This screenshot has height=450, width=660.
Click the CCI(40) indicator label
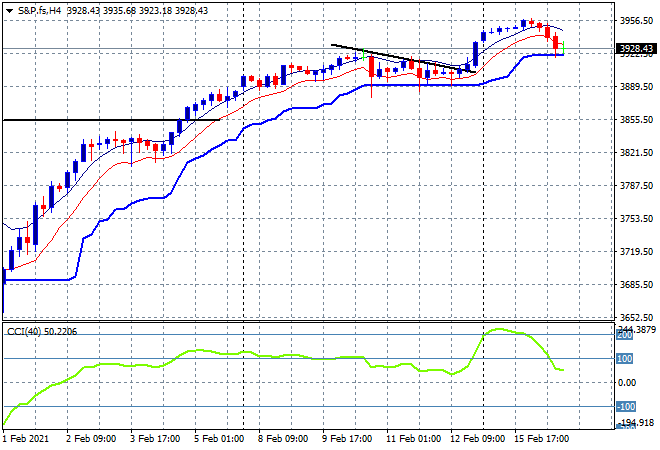click(x=26, y=331)
